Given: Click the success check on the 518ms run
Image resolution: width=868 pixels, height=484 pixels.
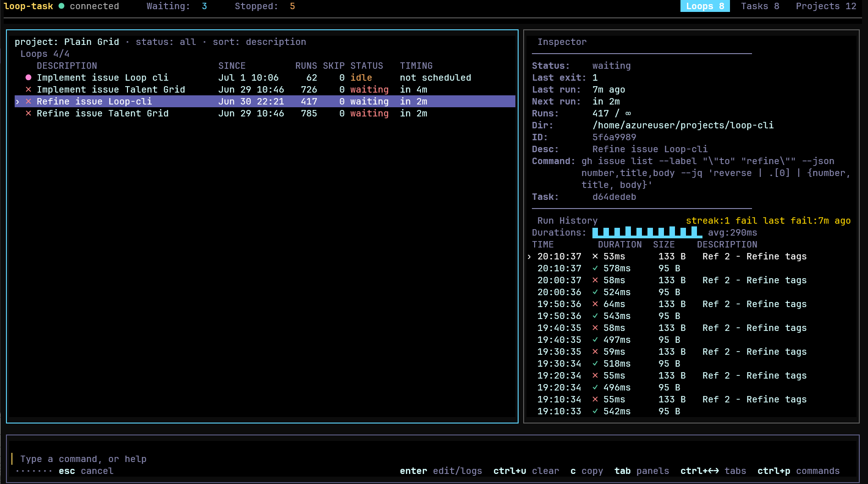Looking at the screenshot, I should tap(595, 363).
